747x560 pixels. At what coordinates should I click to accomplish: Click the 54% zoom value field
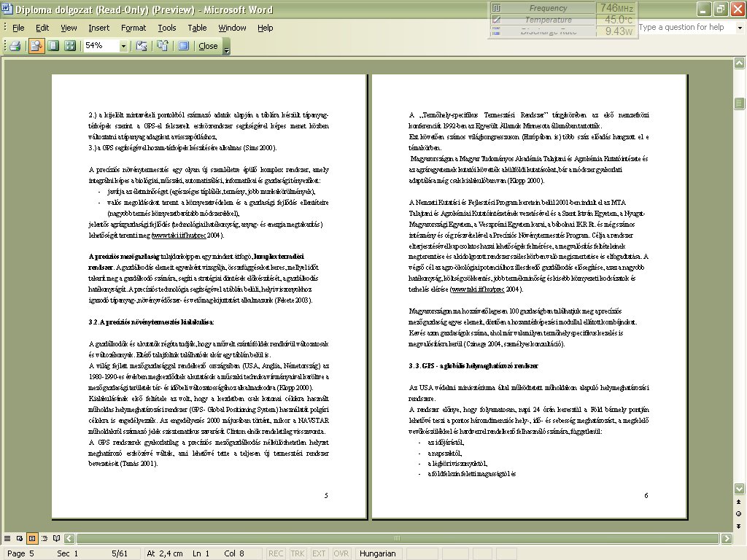point(101,46)
